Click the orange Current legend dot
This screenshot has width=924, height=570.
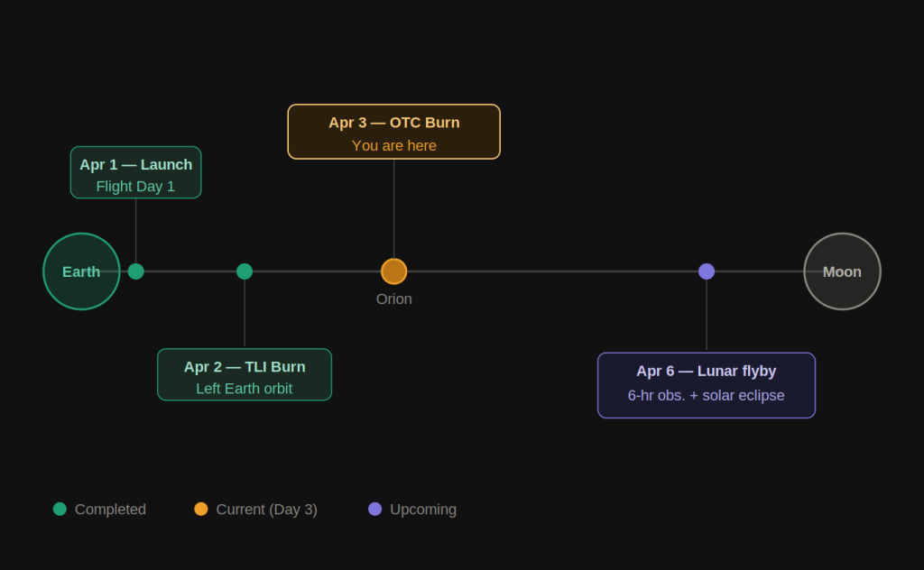(x=201, y=509)
